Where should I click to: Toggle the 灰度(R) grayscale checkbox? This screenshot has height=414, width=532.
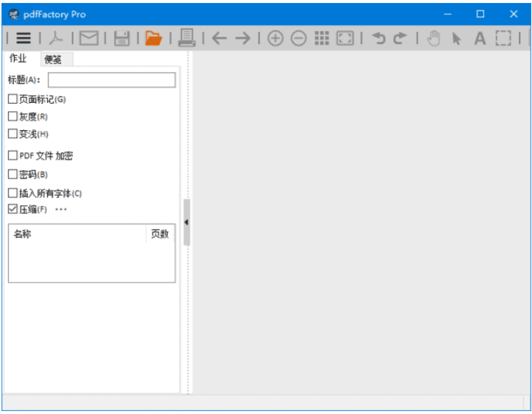[x=13, y=116]
